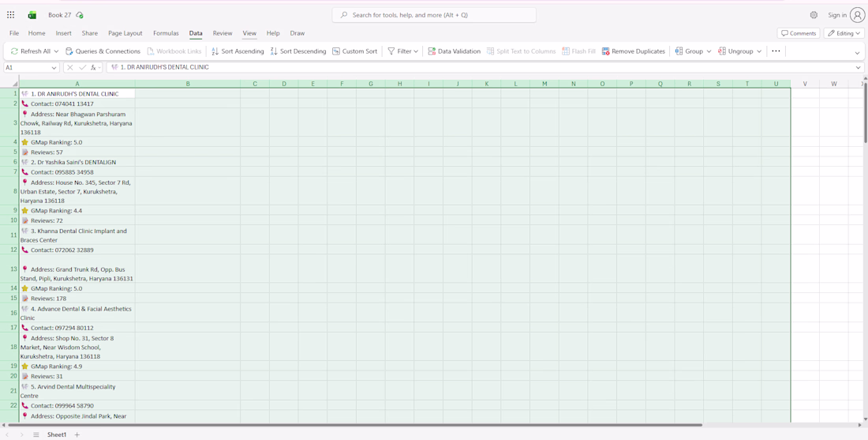Open the Custom Sort dialog
Screen dimensions: 868x440
pyautogui.click(x=354, y=51)
